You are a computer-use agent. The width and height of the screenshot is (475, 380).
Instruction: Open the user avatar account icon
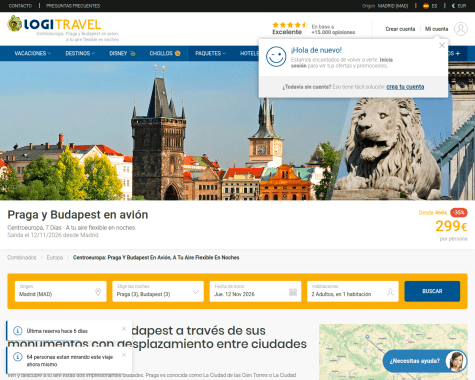click(x=461, y=29)
